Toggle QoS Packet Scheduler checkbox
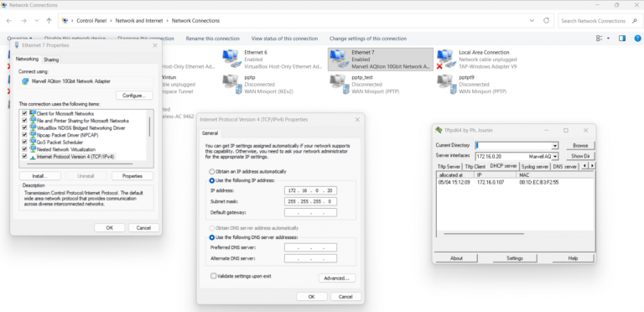 (x=24, y=142)
